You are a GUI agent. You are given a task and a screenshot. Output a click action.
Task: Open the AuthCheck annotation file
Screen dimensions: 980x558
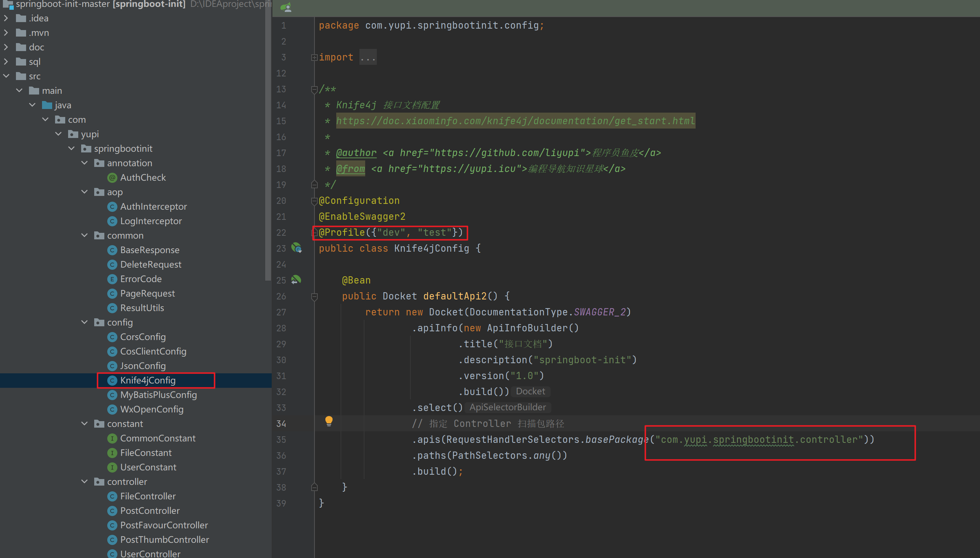[143, 177]
